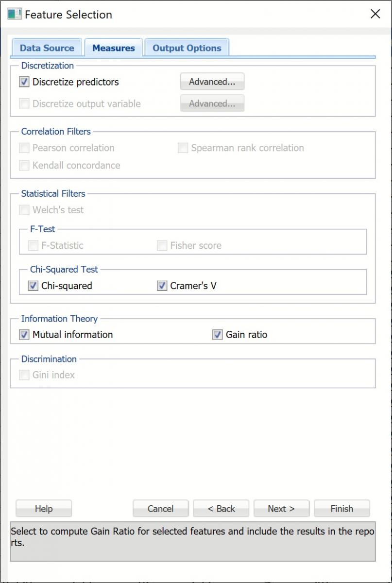Enable Welch's test

24,210
